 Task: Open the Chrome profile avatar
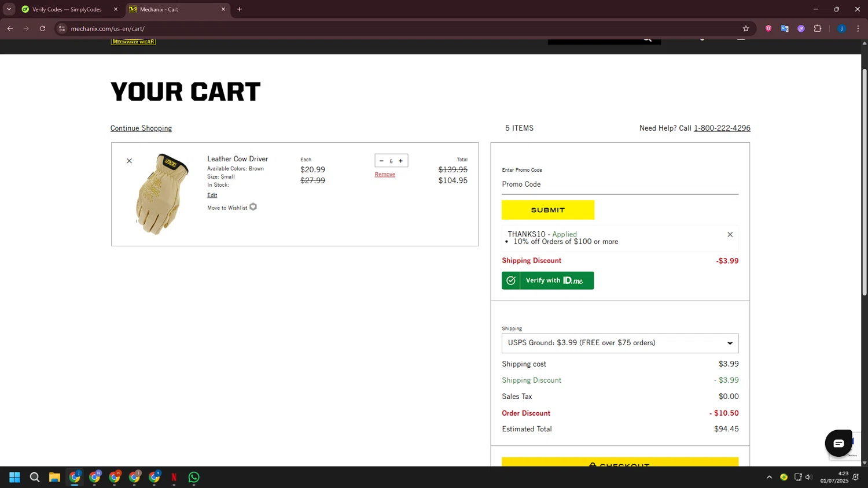(841, 28)
